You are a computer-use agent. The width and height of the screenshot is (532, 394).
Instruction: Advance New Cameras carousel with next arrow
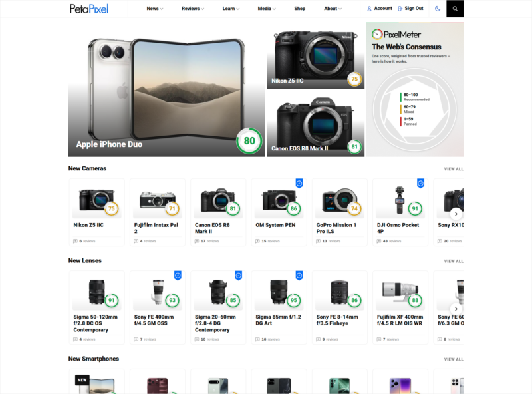tap(456, 214)
